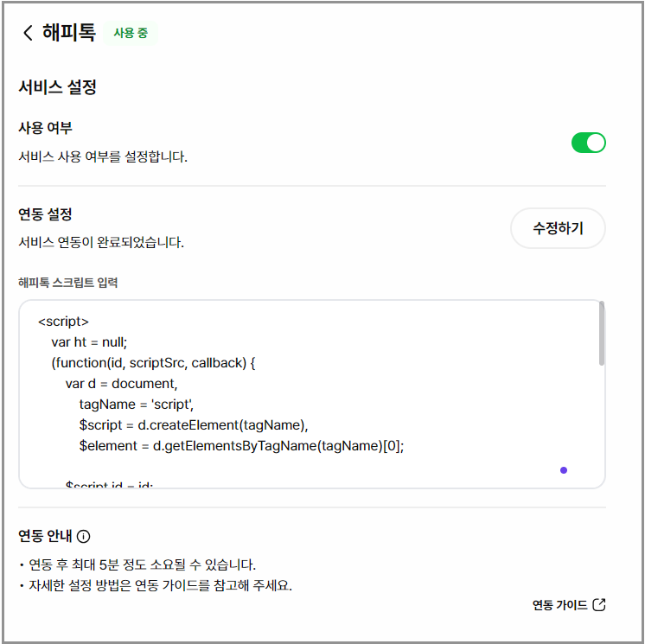Select the text 서비스 연동이 완료되었습니다.

click(x=101, y=242)
